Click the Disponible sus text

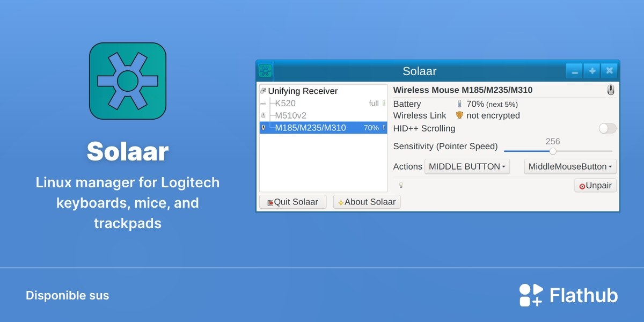[x=67, y=295]
